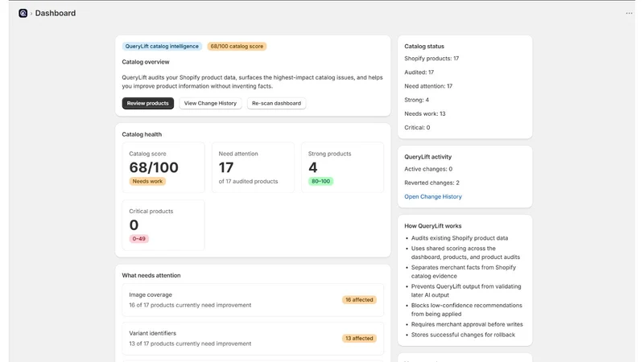Click the Needs work status badge
This screenshot has width=644, height=362.
click(x=147, y=182)
